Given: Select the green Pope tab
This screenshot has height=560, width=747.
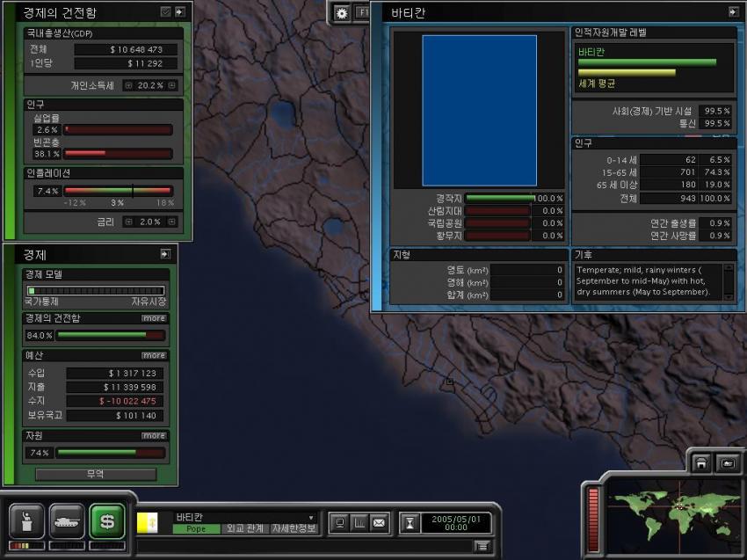Looking at the screenshot, I should (196, 529).
